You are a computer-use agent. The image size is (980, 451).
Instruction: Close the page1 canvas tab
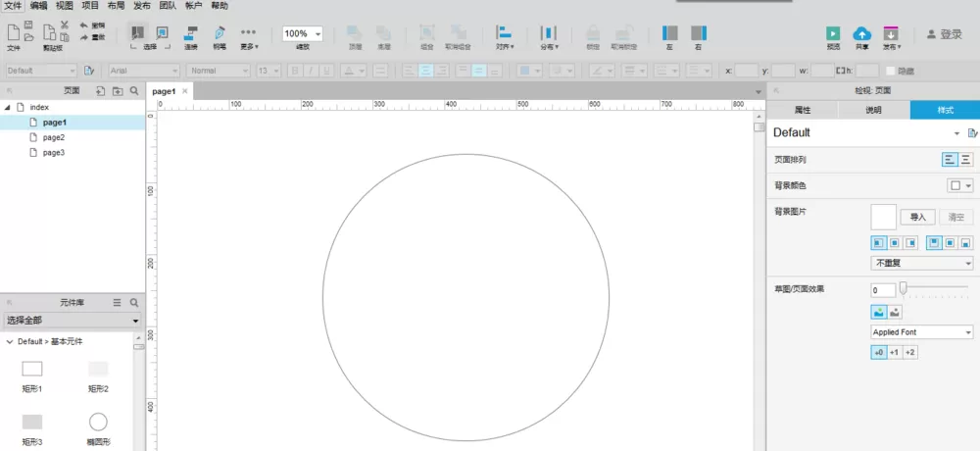[x=184, y=91]
